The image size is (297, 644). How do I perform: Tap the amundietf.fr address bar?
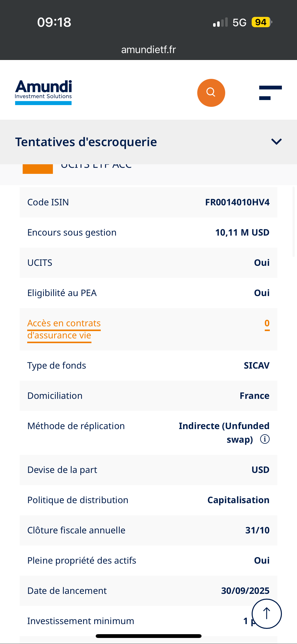(148, 50)
